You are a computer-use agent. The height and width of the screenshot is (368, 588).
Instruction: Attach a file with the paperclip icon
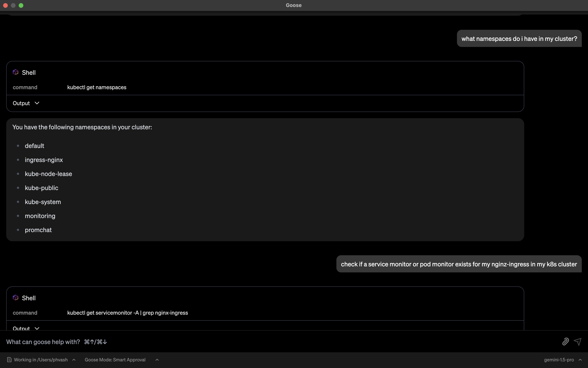pos(565,342)
